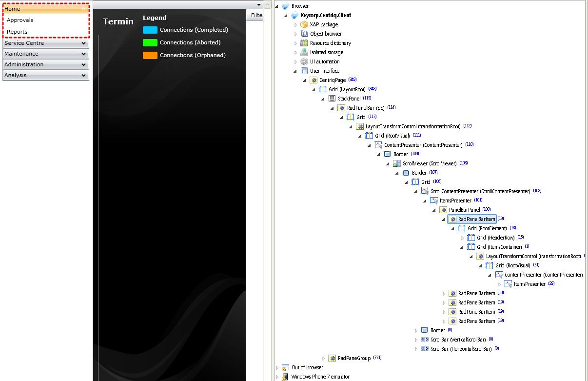The image size is (588, 381).
Task: Select the Grid (RootVisual) (31) row
Action: click(512, 265)
